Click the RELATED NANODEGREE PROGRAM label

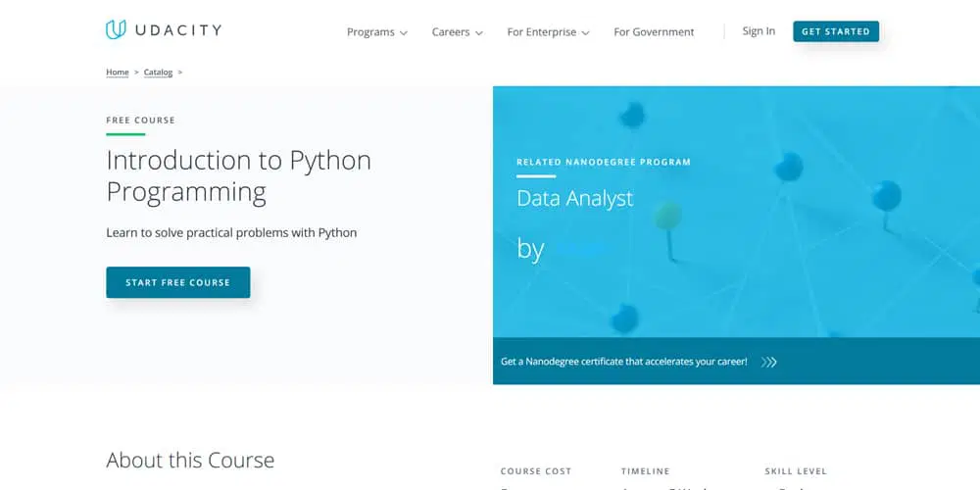[604, 162]
